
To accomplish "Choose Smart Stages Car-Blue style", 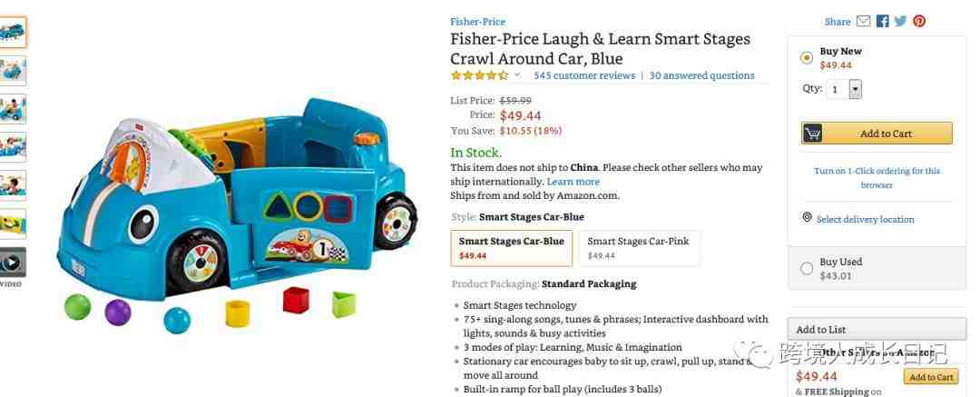I will (511, 248).
